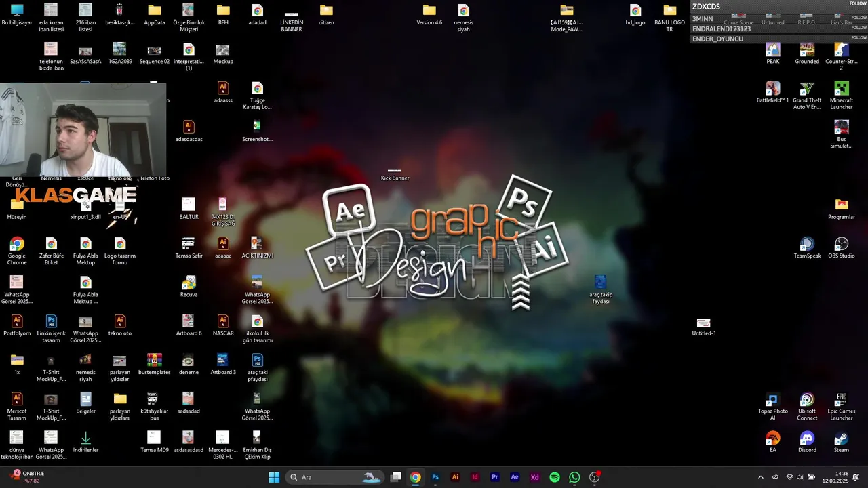This screenshot has width=868, height=488.
Task: Open Spotify from the taskbar
Action: pyautogui.click(x=555, y=477)
